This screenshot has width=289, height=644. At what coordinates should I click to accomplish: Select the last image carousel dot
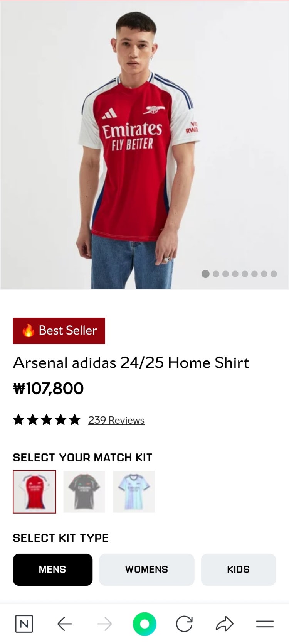coord(274,274)
